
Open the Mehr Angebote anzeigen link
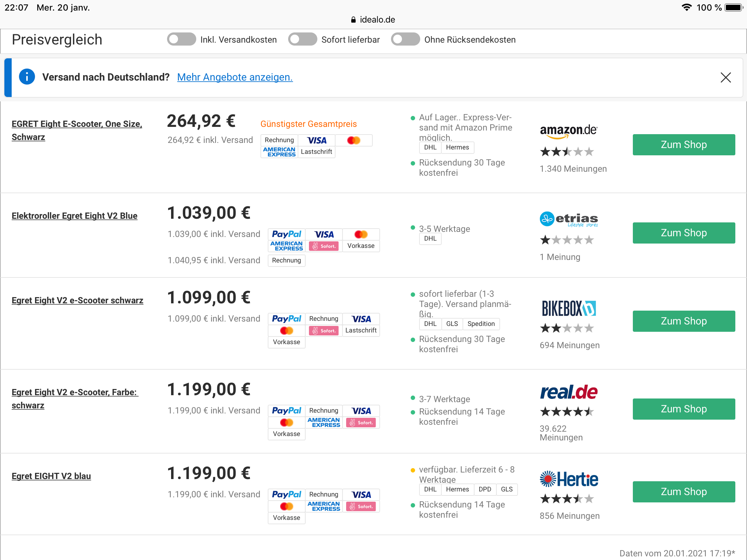pos(235,77)
